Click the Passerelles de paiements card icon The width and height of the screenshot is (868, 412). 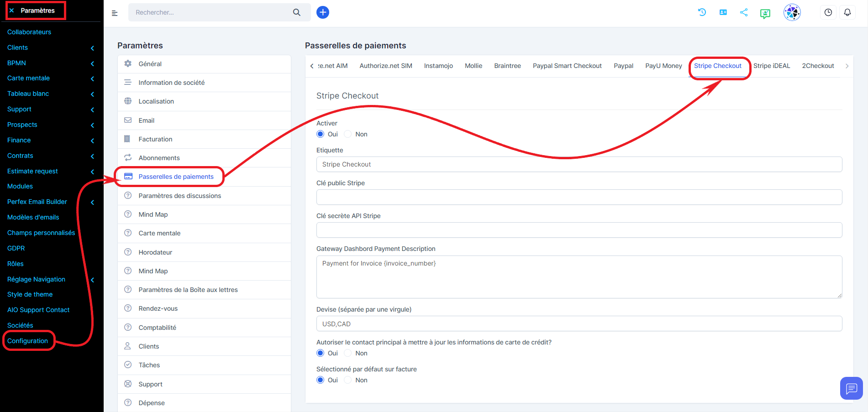pyautogui.click(x=128, y=177)
